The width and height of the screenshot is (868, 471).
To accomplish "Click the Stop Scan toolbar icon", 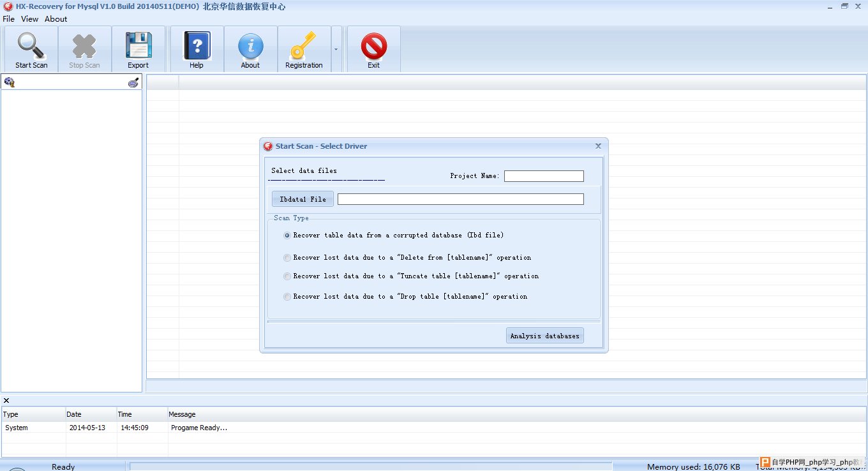I will click(84, 46).
